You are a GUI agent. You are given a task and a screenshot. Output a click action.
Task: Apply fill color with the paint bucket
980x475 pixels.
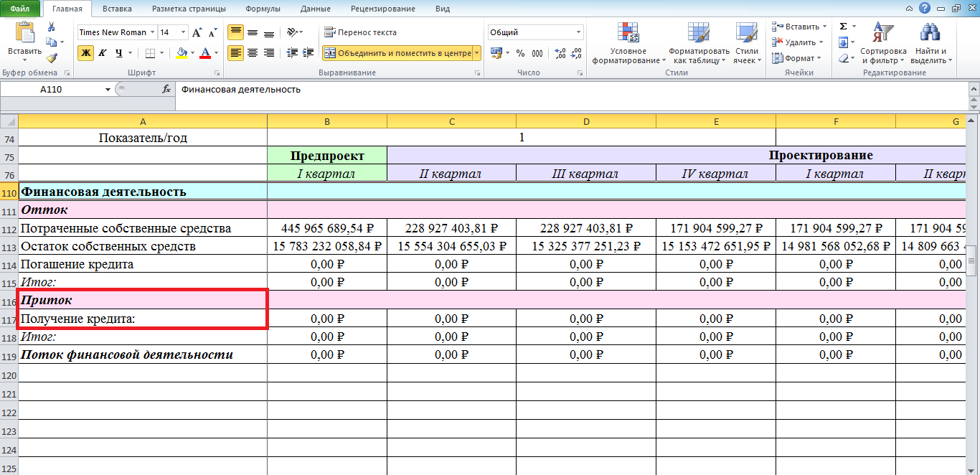pos(182,53)
